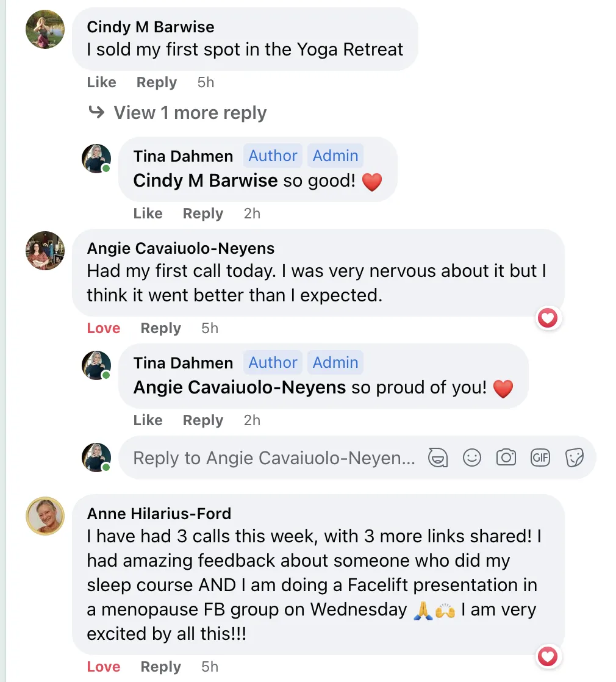Open the sticker picker in reply box
616x682 pixels.
click(x=575, y=458)
